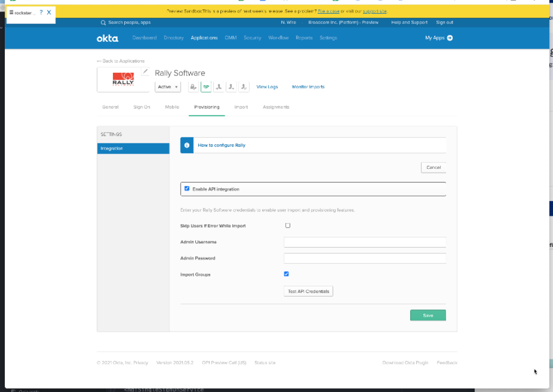Click the green handshake provisioning icon
The width and height of the screenshot is (553, 392).
tap(206, 87)
